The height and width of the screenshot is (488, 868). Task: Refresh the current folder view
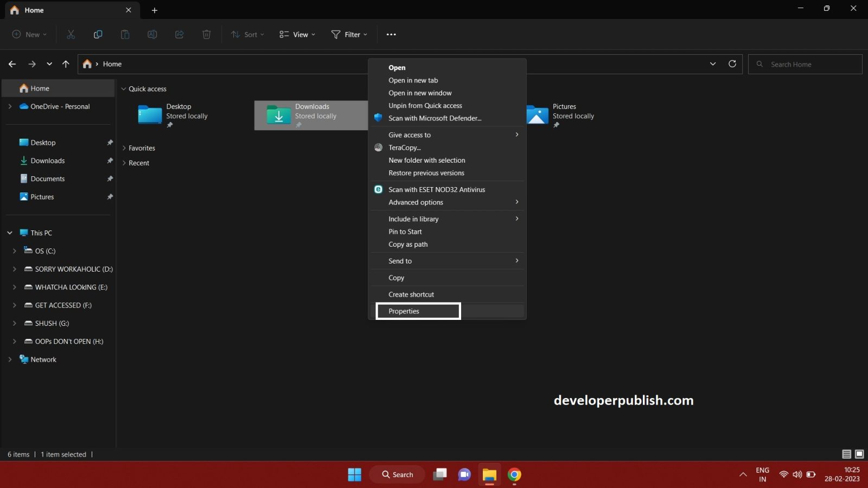tap(732, 63)
